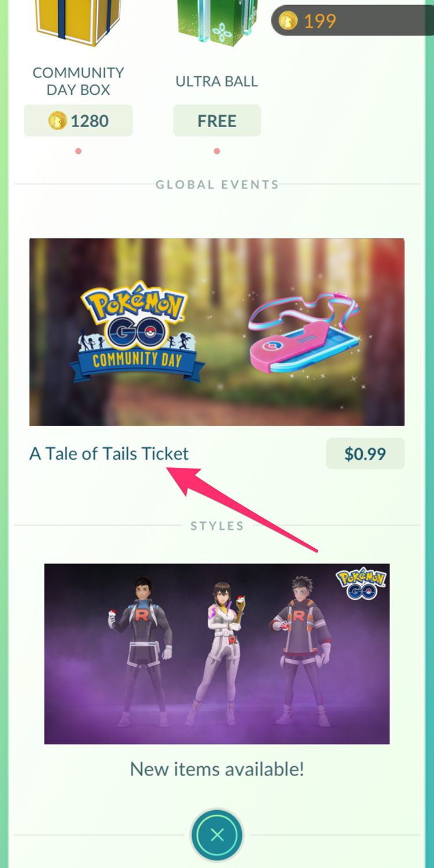Viewport: 434px width, 868px height.
Task: Open the Community Day event banner
Action: click(x=217, y=332)
